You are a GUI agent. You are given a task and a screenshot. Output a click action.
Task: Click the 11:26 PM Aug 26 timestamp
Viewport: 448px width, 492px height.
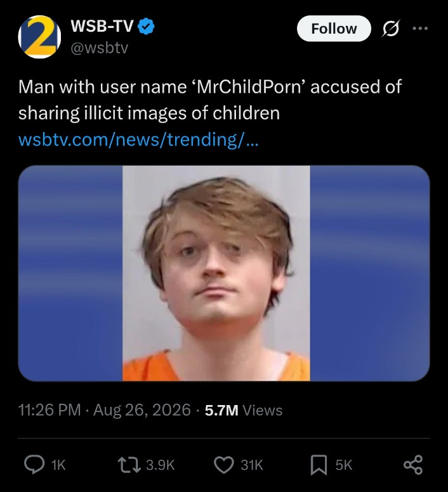[x=105, y=410]
